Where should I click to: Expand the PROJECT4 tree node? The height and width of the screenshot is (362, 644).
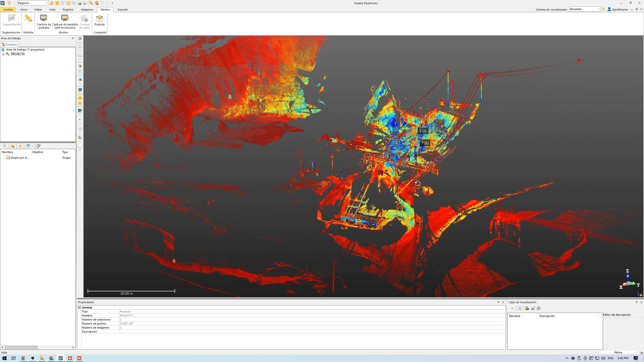click(x=3, y=54)
